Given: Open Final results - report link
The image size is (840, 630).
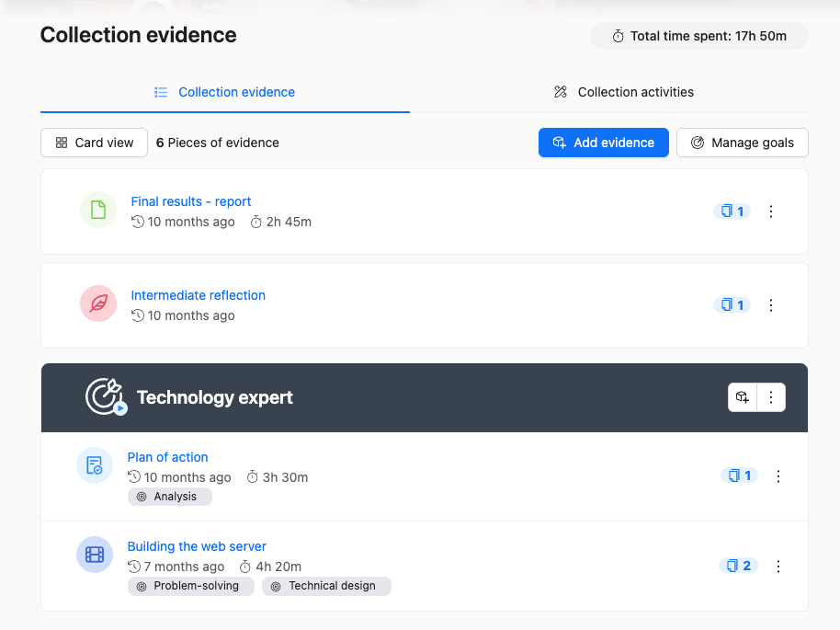Looking at the screenshot, I should [x=191, y=201].
